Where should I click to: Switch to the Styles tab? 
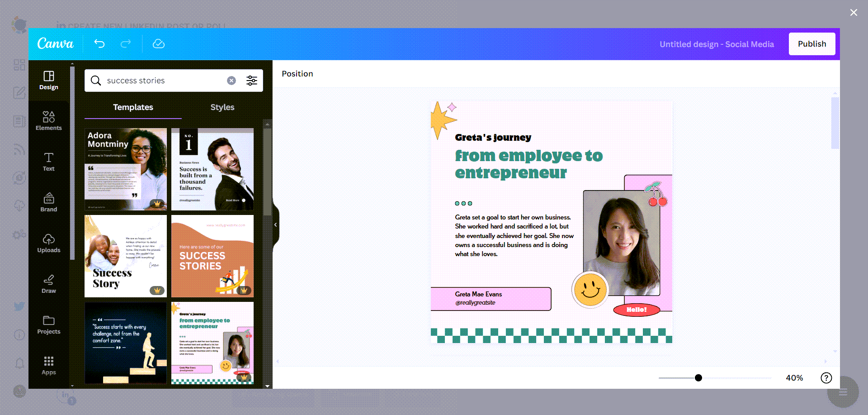click(222, 107)
